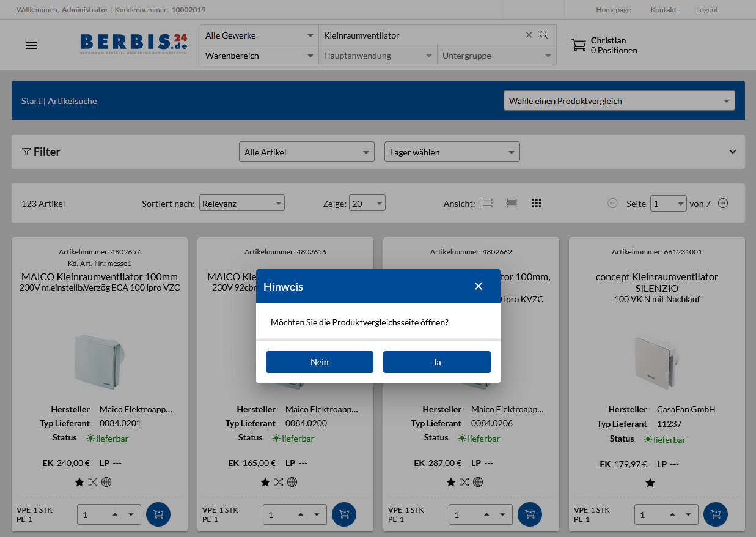Go to next results page arrow
756x537 pixels.
point(723,203)
